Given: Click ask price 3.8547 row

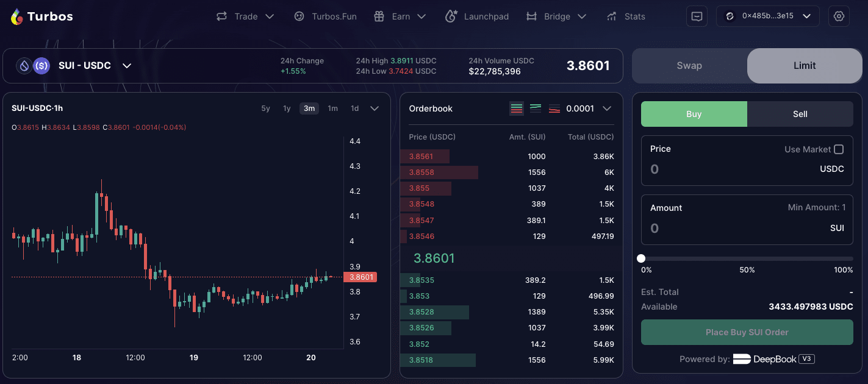Looking at the screenshot, I should pyautogui.click(x=511, y=220).
